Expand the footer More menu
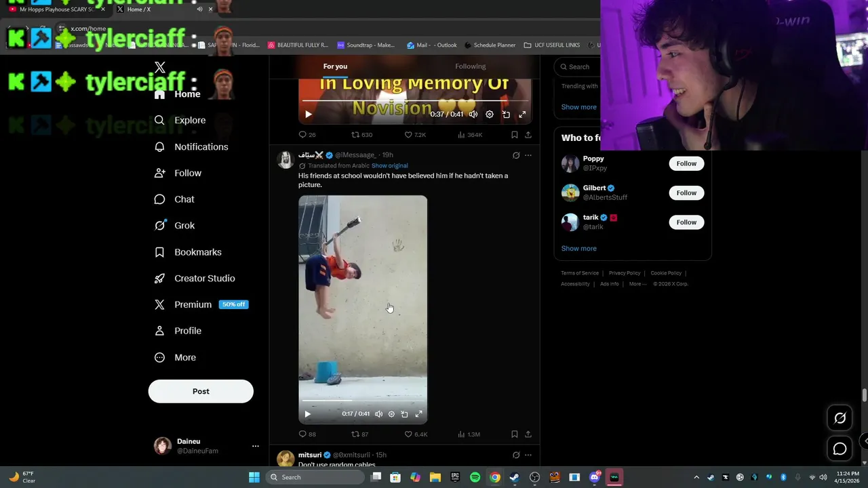This screenshot has width=868, height=488. tap(637, 284)
